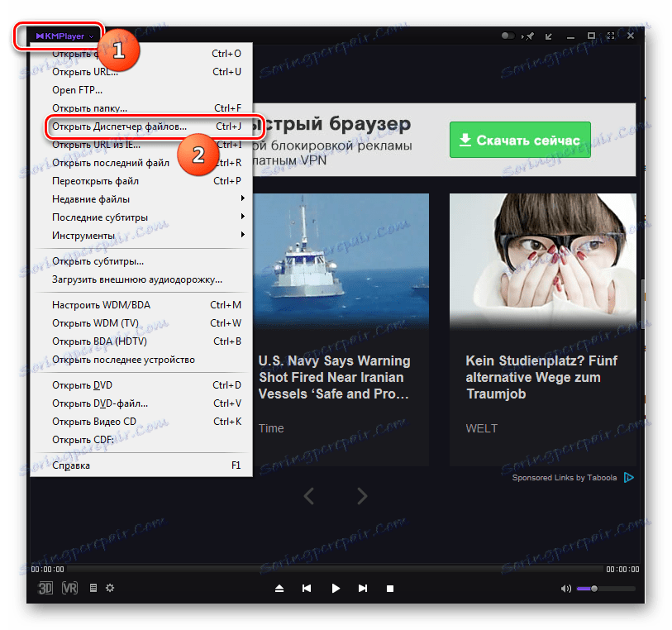This screenshot has width=672, height=630.
Task: Enter fullscreen with the title bar icon
Action: 611,36
